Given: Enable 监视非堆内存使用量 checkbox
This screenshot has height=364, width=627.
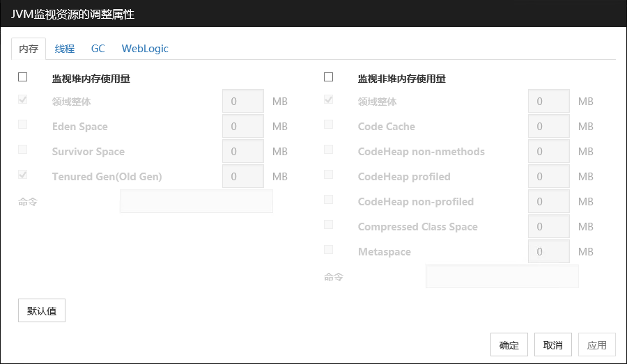Looking at the screenshot, I should (x=329, y=77).
